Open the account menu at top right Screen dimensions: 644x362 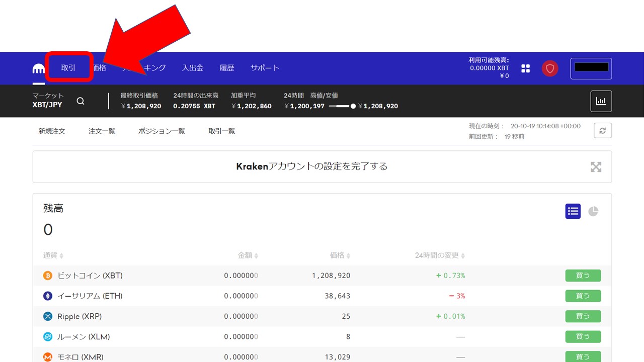pos(591,68)
